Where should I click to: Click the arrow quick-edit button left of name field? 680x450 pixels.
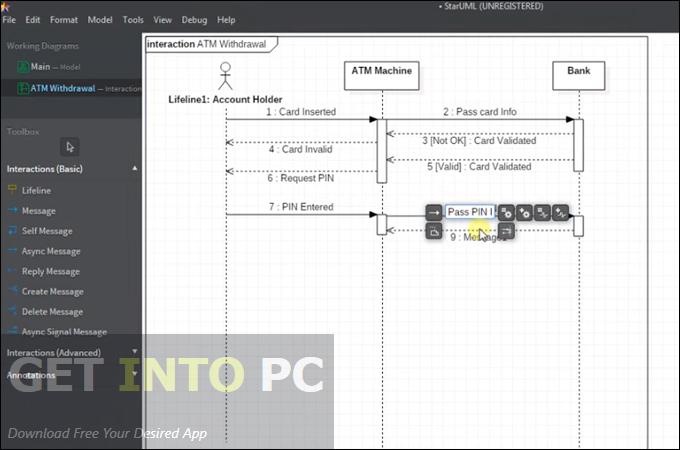(434, 212)
